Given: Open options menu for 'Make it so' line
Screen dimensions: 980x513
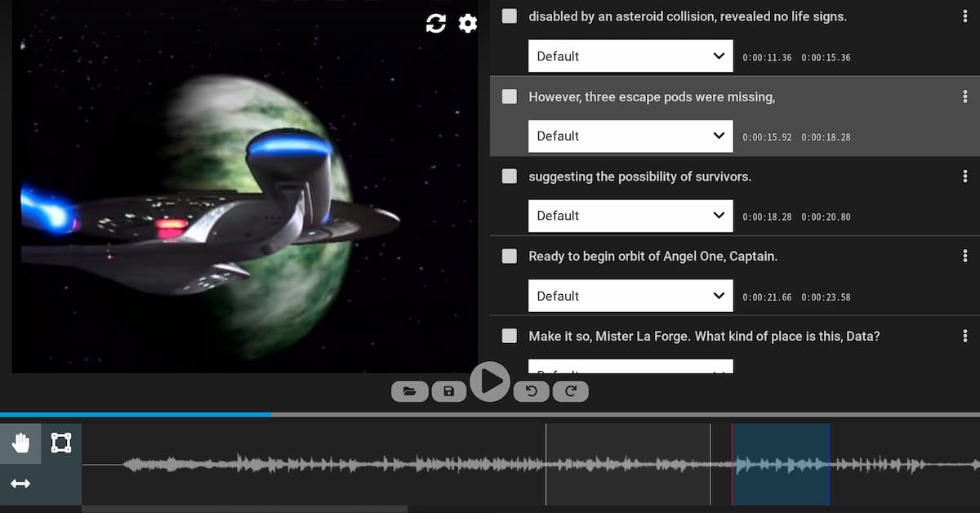Looking at the screenshot, I should pos(965,336).
